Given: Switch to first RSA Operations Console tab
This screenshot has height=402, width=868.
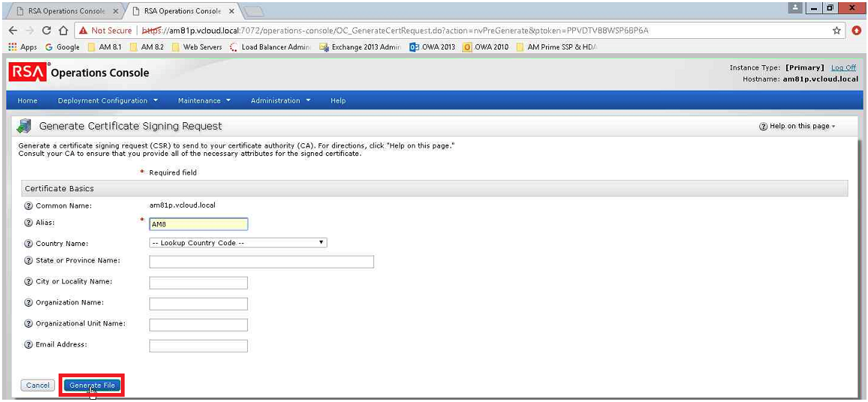Looking at the screenshot, I should [x=62, y=11].
